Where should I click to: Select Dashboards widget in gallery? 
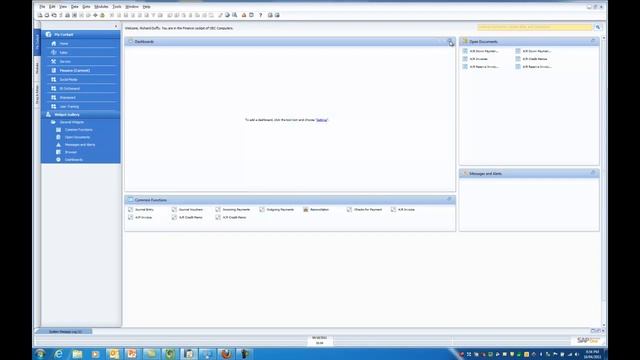point(73,160)
